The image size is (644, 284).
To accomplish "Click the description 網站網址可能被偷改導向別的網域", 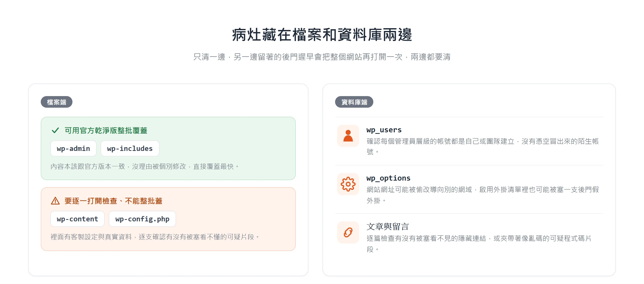I will [483, 195].
